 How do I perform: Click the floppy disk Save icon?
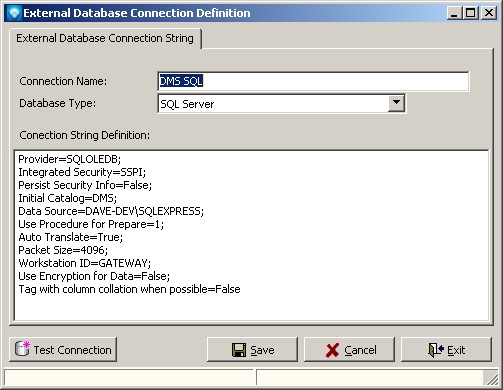(x=239, y=350)
